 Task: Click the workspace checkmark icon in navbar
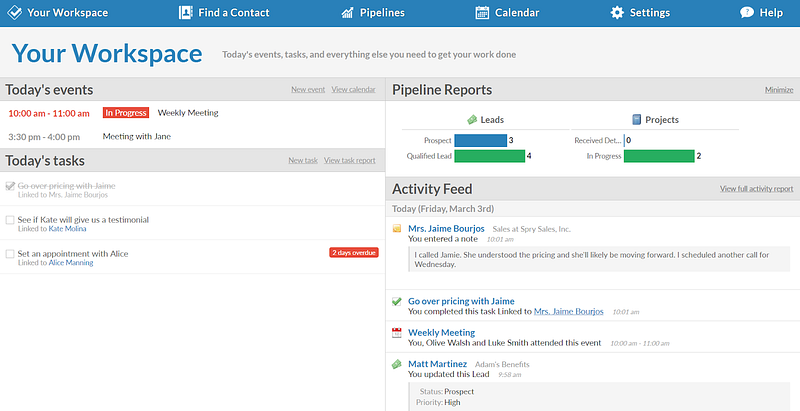coord(13,12)
